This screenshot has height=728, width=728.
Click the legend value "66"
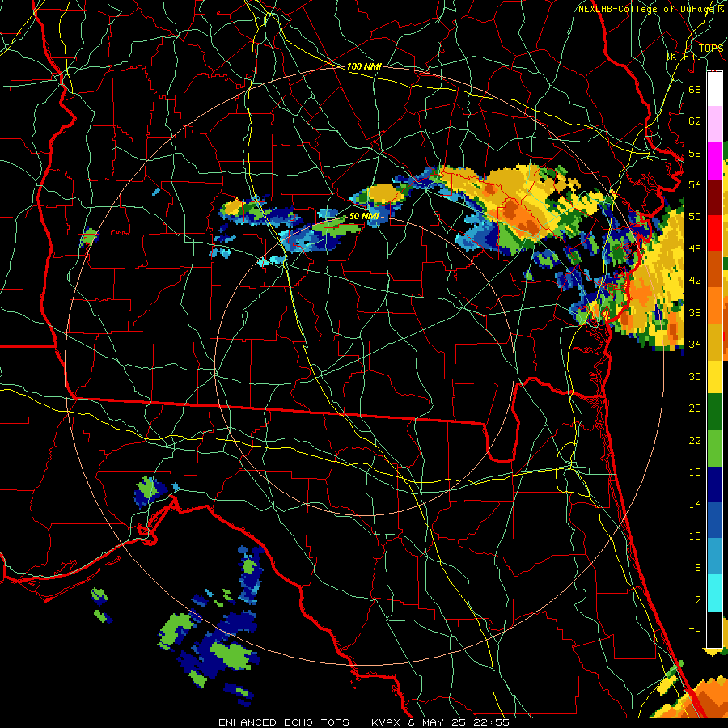click(695, 89)
